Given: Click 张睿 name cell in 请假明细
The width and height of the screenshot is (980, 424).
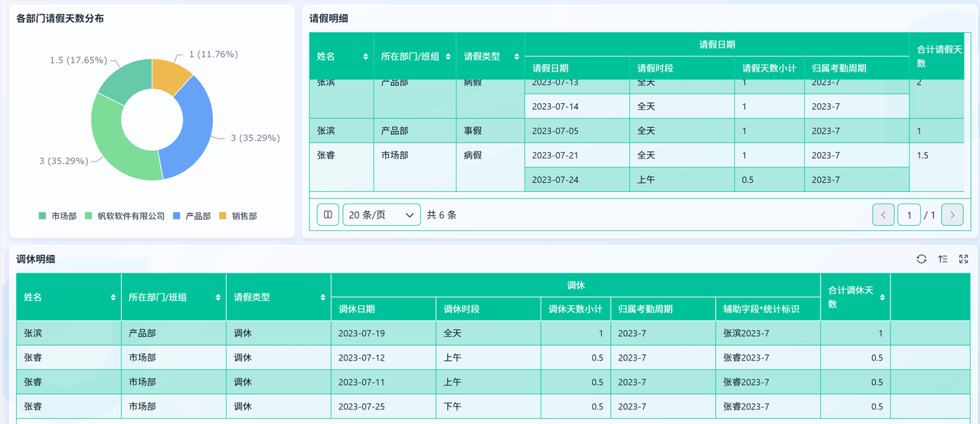Looking at the screenshot, I should 341,167.
